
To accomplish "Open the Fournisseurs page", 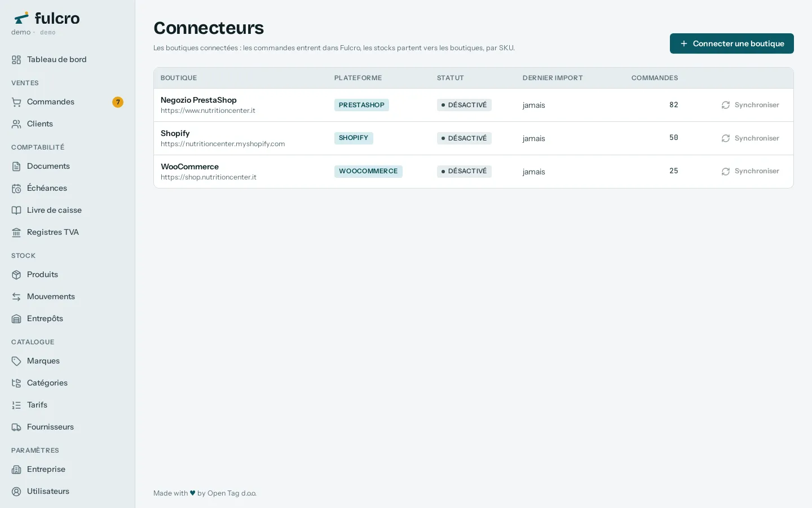I will [x=68, y=427].
